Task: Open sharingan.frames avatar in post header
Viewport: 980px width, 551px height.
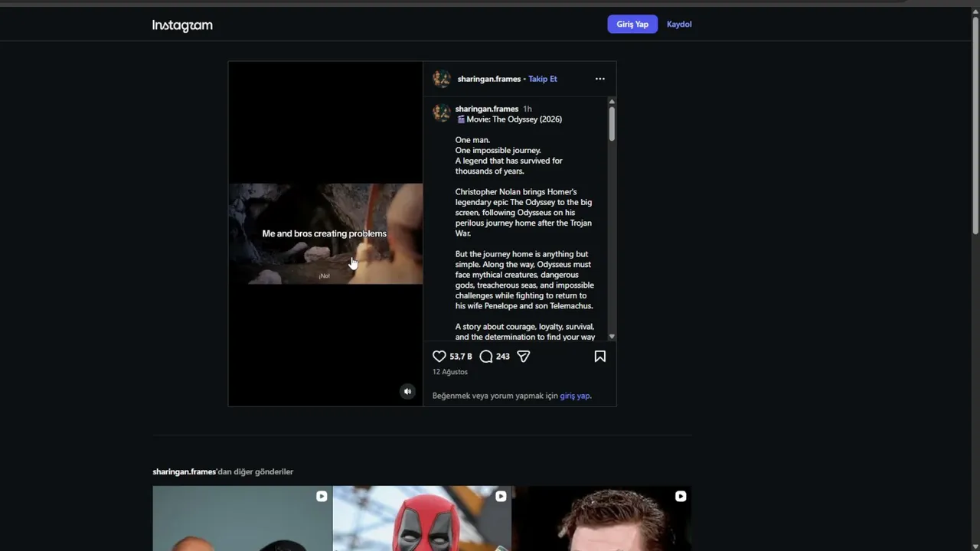Action: 442,79
